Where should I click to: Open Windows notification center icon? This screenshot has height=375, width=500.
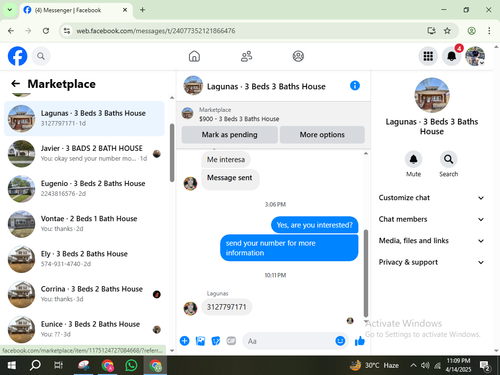[x=484, y=366]
